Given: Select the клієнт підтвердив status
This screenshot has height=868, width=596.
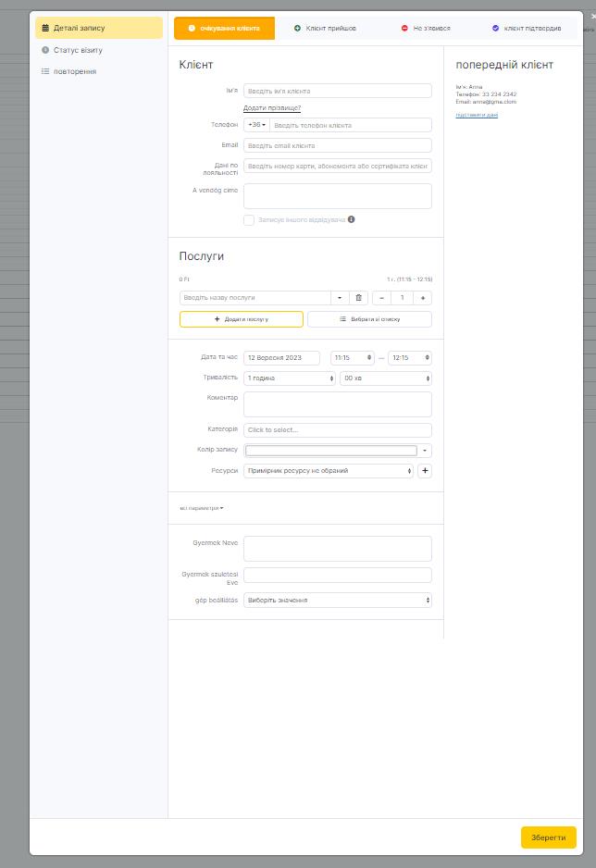Looking at the screenshot, I should pyautogui.click(x=527, y=29).
